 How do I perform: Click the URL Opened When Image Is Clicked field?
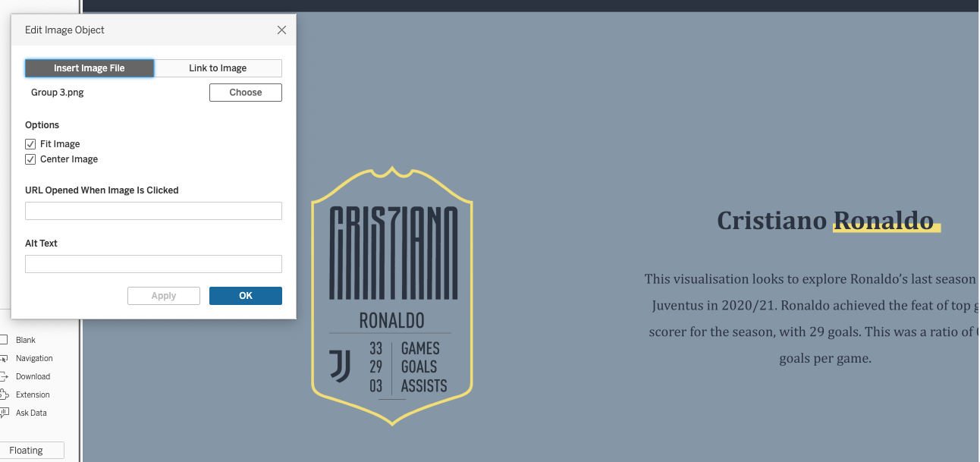(153, 211)
